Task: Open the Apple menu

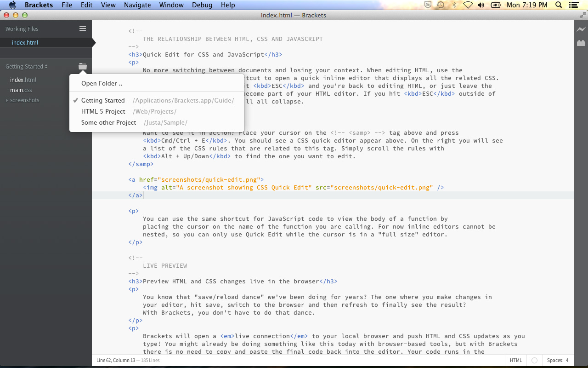Action: [12, 5]
